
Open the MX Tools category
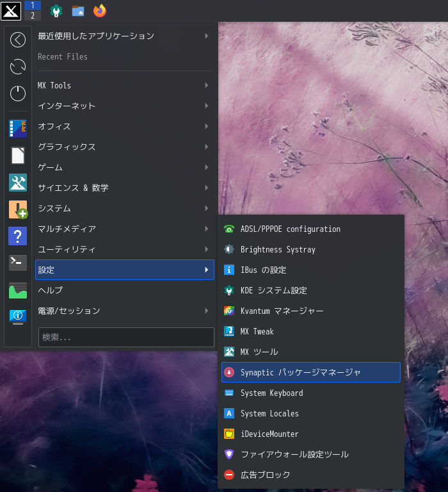pyautogui.click(x=125, y=85)
